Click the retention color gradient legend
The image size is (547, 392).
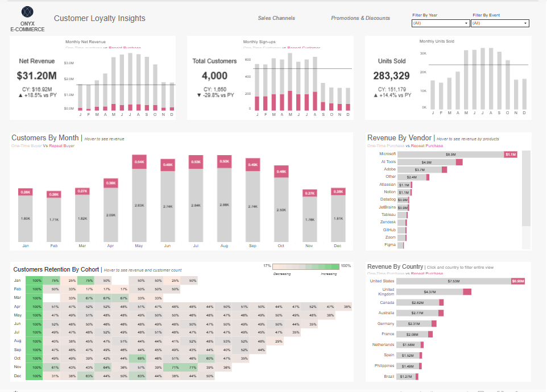pos(306,266)
